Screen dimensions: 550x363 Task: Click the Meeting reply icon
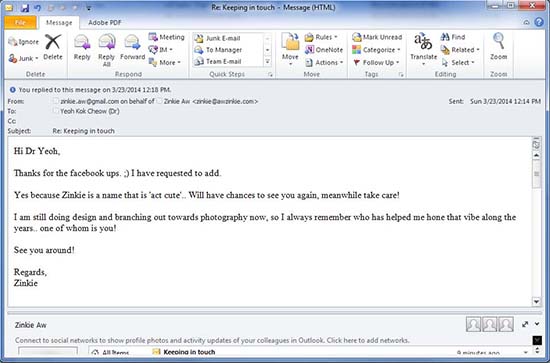[x=166, y=37]
